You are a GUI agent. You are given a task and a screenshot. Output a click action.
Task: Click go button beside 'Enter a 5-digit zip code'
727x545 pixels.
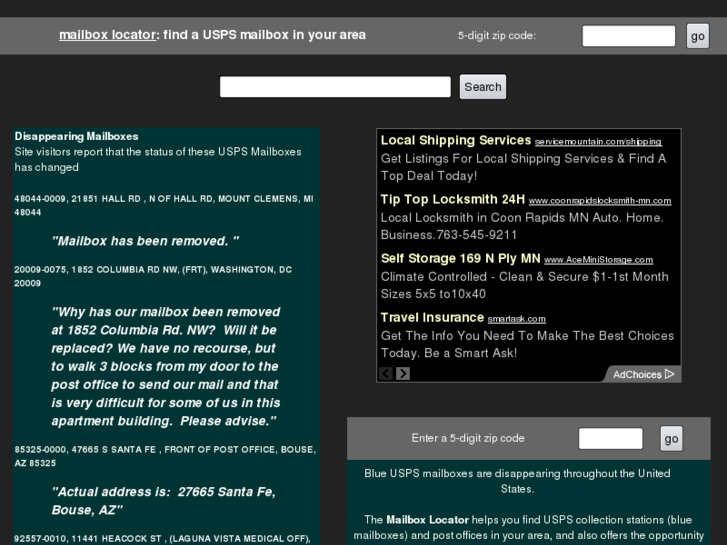point(671,439)
